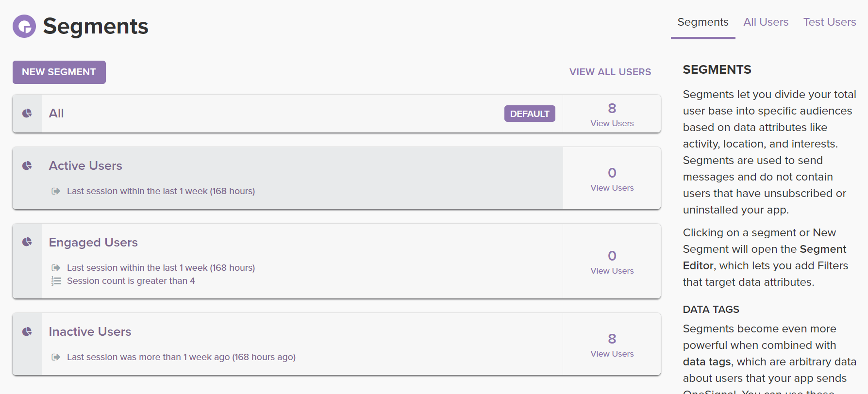Click the session count list icon
This screenshot has height=394, width=868.
click(56, 281)
